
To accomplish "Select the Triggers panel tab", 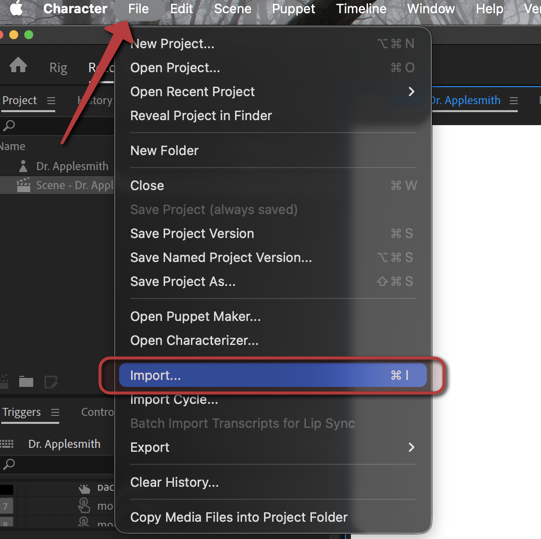I will (21, 412).
